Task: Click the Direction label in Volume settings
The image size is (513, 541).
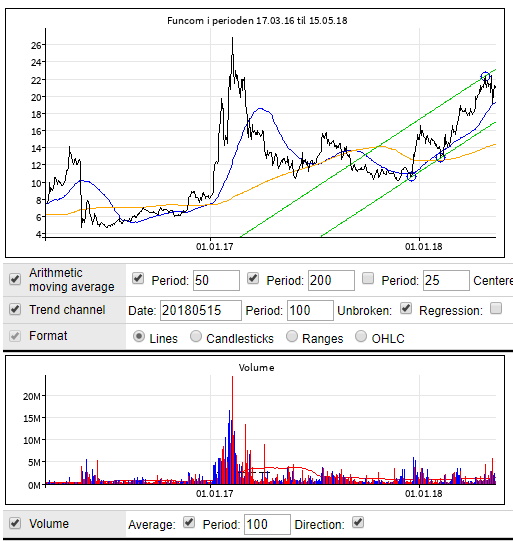Action: point(319,525)
